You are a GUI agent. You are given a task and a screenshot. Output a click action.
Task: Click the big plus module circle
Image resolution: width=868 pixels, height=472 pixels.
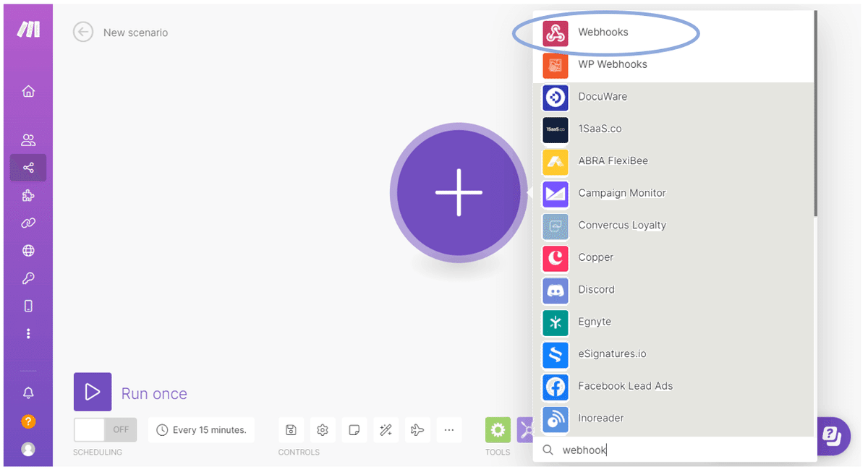tap(459, 193)
